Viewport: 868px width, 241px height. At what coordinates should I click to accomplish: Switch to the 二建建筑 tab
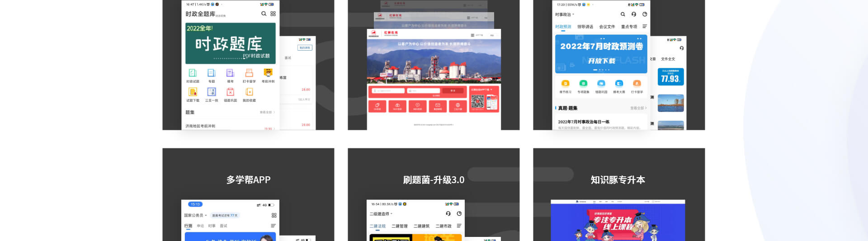click(421, 226)
